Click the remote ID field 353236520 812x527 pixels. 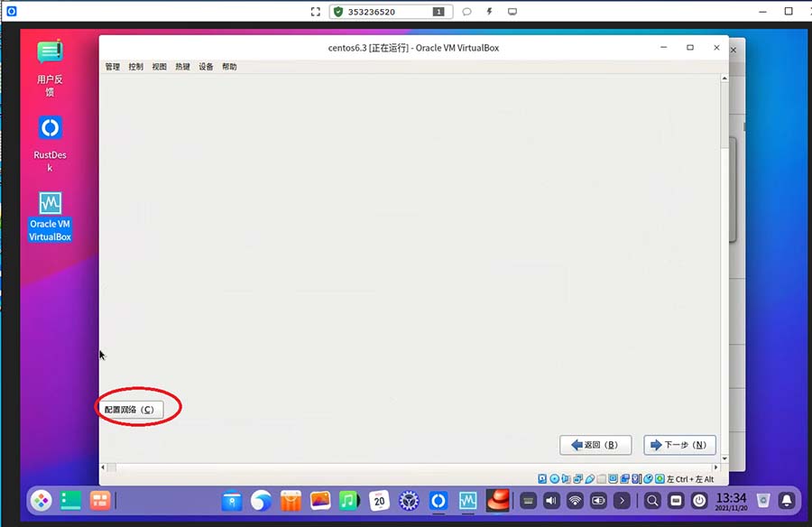pos(391,12)
